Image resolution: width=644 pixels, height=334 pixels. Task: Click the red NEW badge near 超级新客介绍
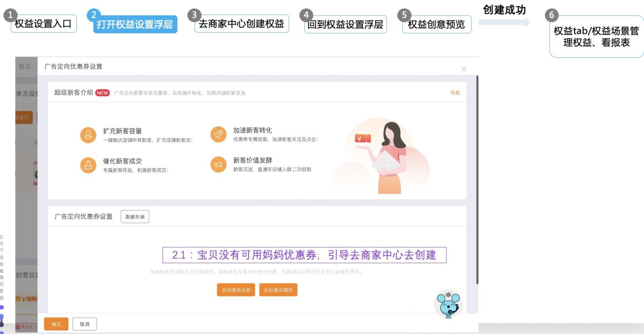coord(102,92)
